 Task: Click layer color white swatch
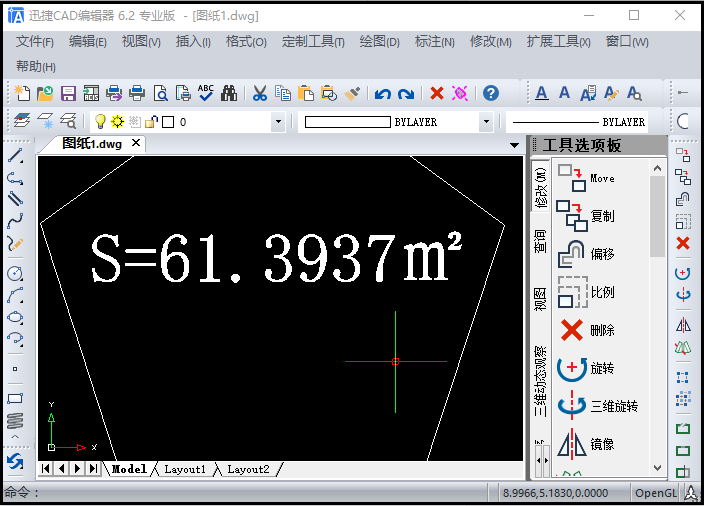(x=168, y=122)
